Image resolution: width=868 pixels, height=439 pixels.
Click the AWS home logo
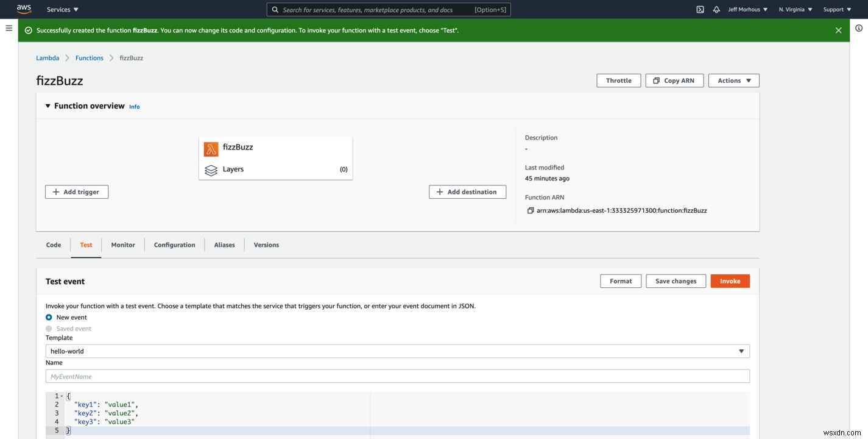coord(23,9)
